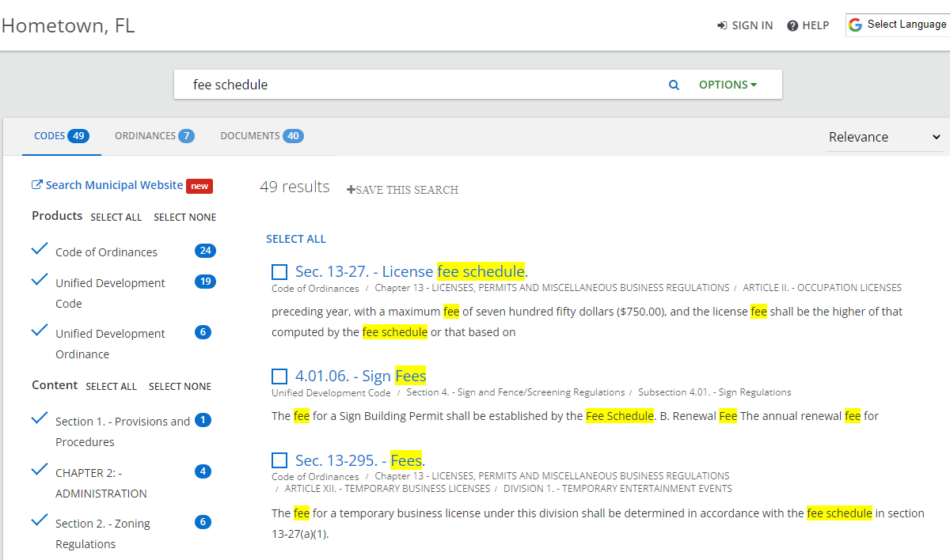Click the Hometown, FL site title

point(68,25)
